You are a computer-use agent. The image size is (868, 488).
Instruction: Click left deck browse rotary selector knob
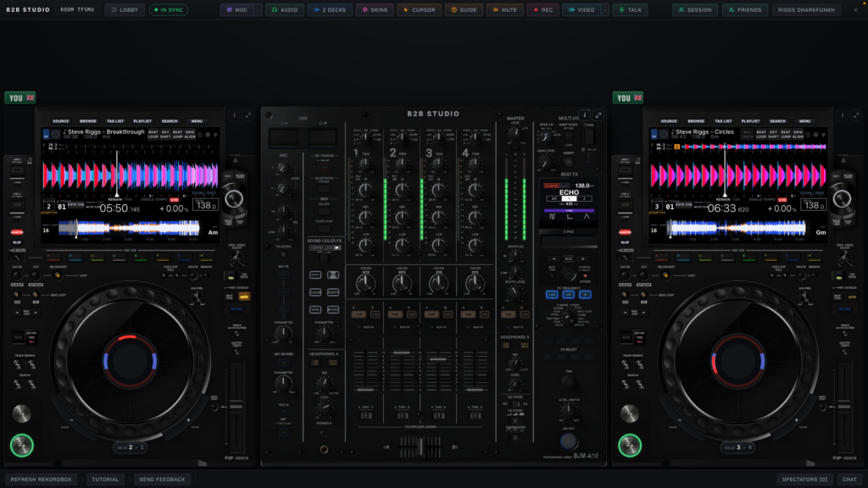pos(234,198)
